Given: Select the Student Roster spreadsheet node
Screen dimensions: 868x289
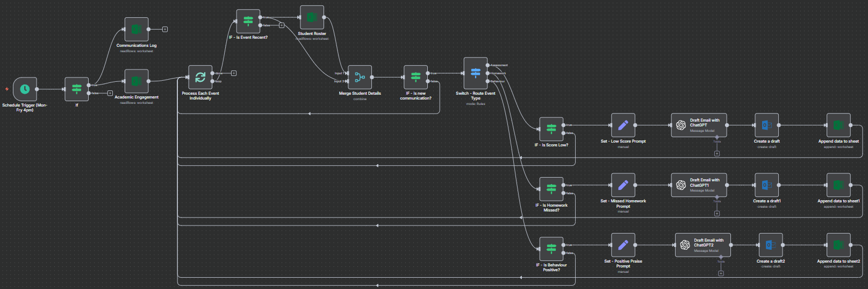Looking at the screenshot, I should coord(312,18).
